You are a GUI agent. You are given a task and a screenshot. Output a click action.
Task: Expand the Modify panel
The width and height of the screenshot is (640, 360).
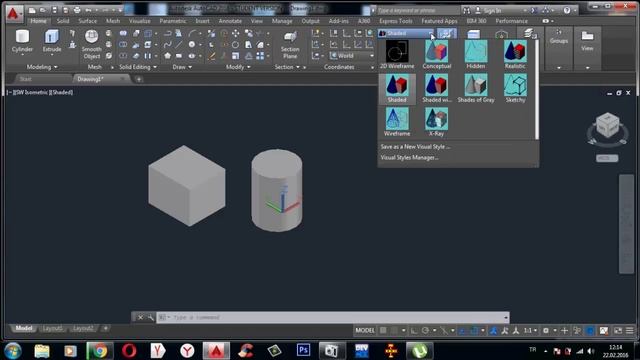238,67
